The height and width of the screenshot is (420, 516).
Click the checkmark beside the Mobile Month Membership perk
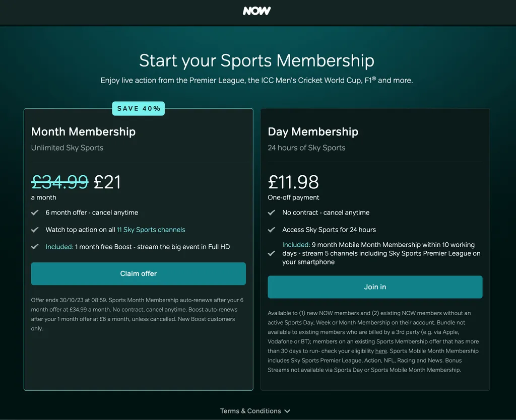coord(272,253)
